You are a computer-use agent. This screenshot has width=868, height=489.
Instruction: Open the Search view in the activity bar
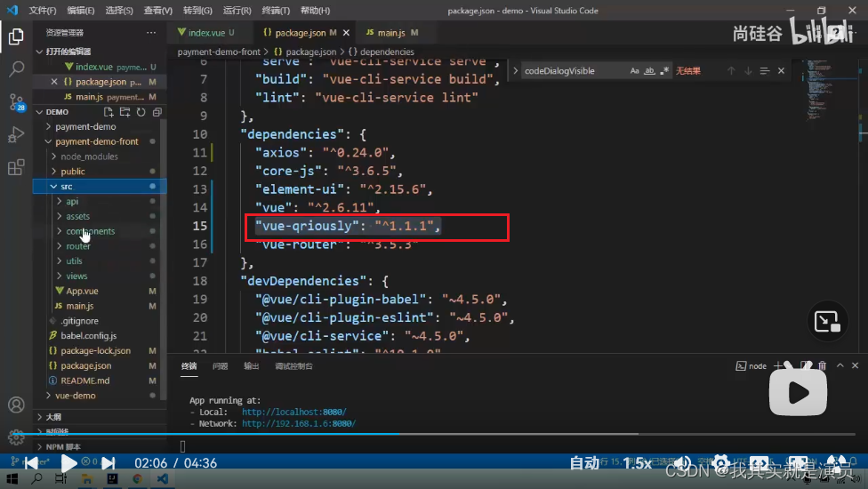pos(16,68)
